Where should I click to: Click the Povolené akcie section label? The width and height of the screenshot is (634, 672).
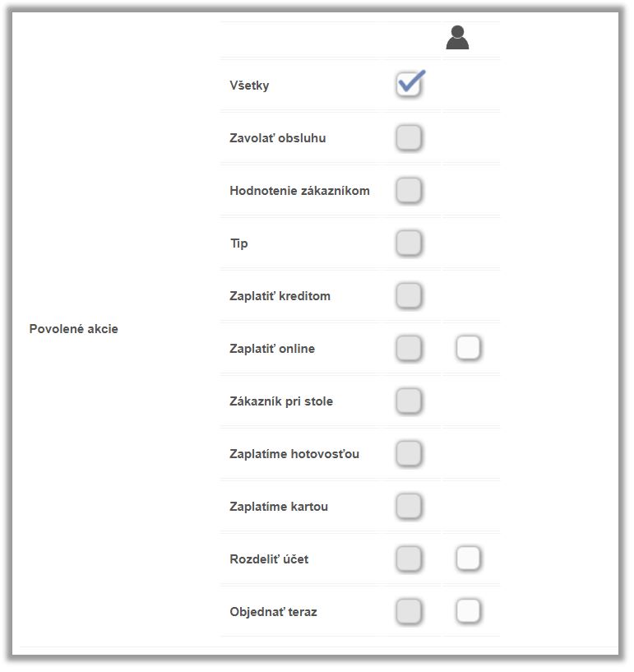tap(74, 329)
